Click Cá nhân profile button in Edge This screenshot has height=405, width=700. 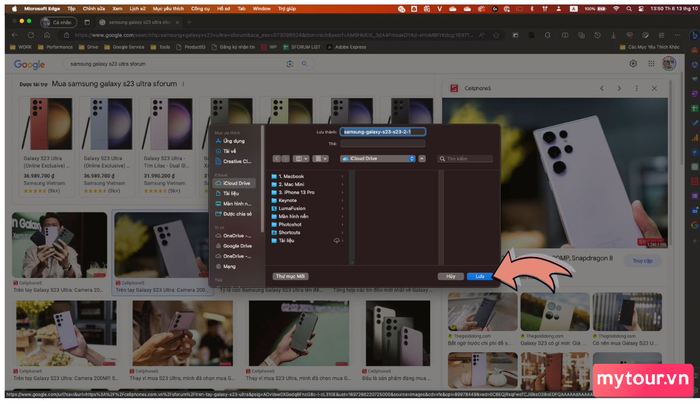(x=58, y=22)
